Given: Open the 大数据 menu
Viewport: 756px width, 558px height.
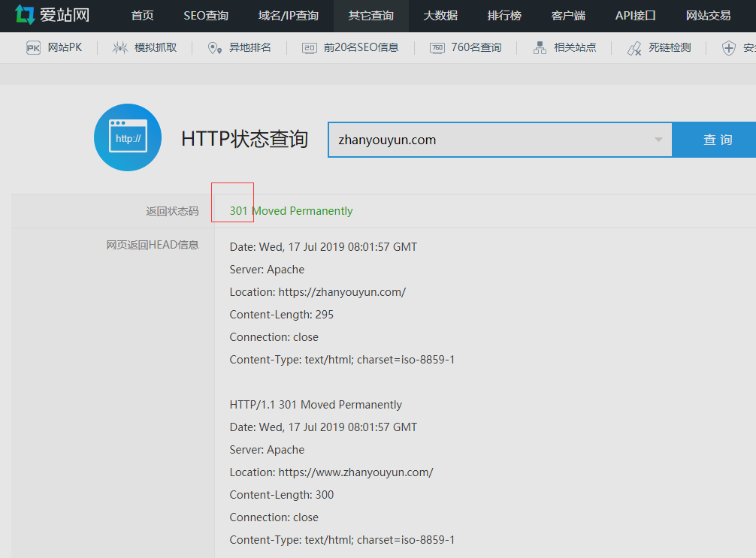Looking at the screenshot, I should [x=440, y=16].
